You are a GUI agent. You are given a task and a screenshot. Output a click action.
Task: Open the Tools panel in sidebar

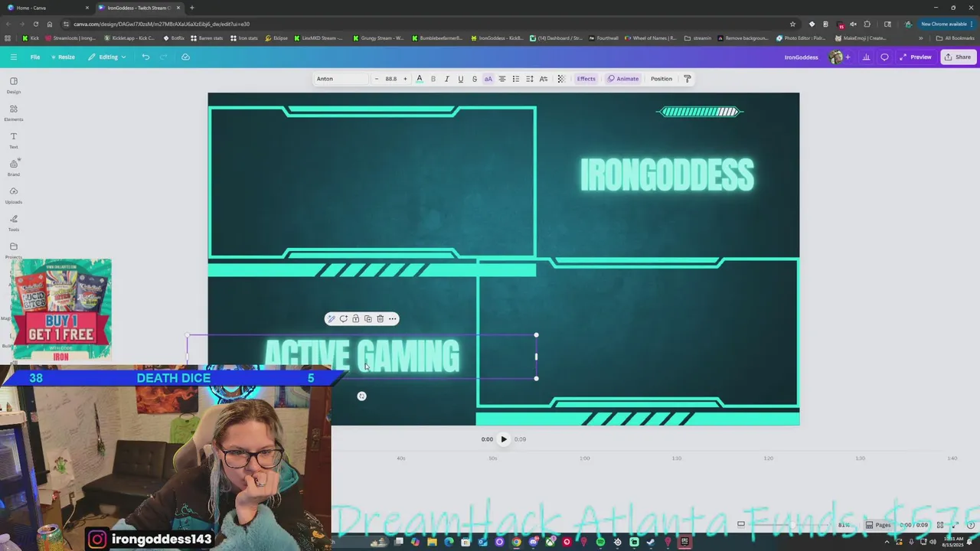[x=14, y=223]
